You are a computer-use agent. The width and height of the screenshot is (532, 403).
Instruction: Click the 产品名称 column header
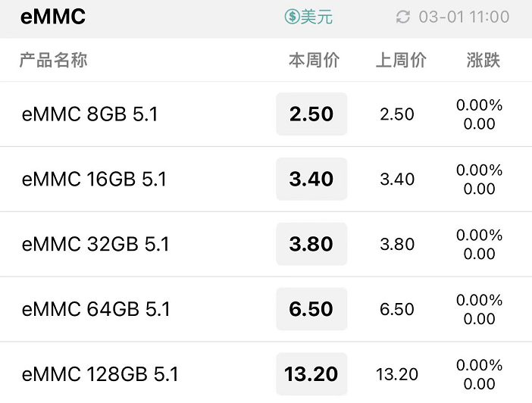point(54,61)
